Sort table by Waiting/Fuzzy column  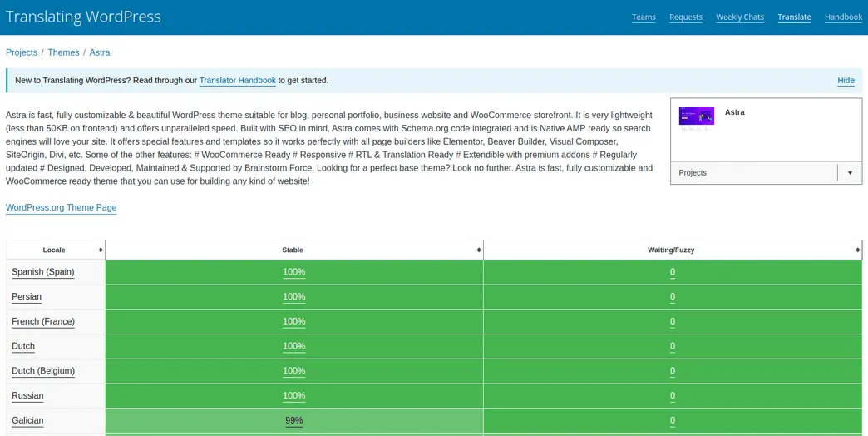[673, 250]
